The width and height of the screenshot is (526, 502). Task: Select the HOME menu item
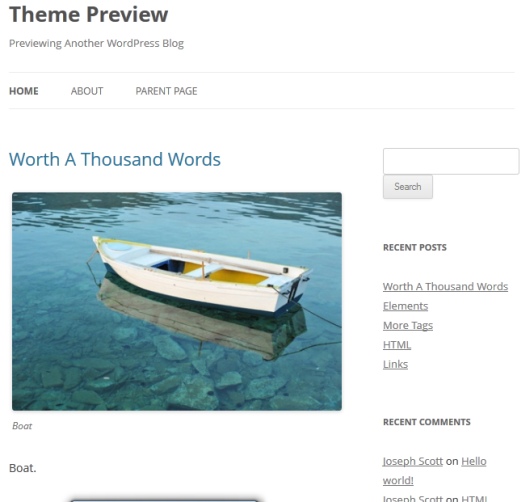coord(24,91)
